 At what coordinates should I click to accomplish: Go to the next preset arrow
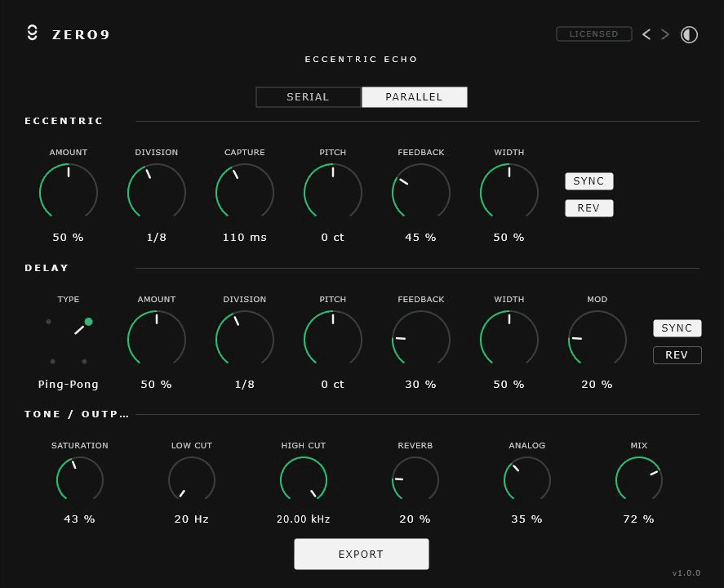tap(665, 34)
